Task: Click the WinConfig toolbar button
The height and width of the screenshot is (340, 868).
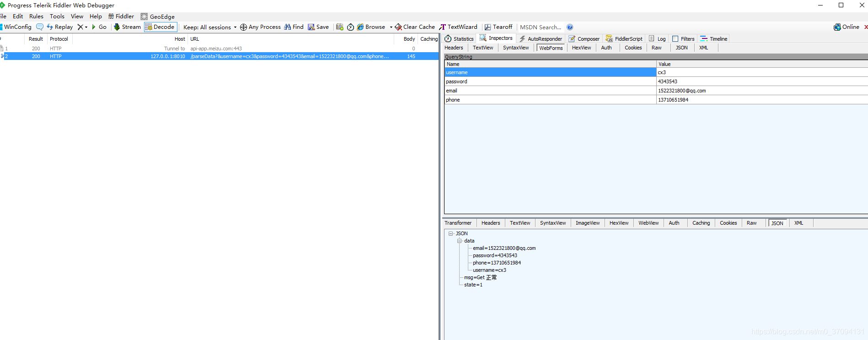Action: click(16, 27)
